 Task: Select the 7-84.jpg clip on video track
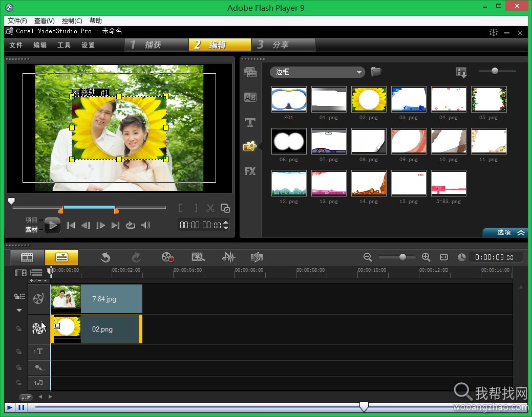[96, 299]
